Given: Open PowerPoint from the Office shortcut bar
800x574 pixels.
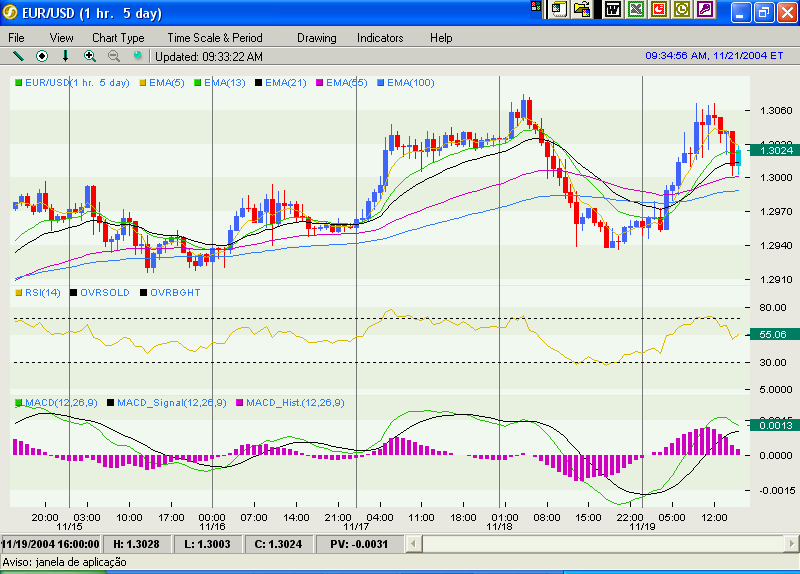Looking at the screenshot, I should 659,9.
